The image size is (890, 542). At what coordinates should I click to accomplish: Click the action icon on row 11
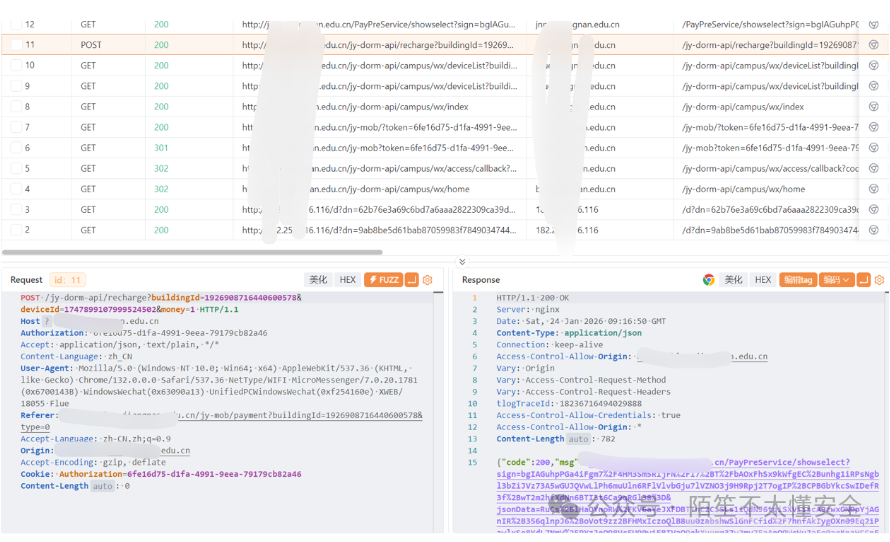(x=873, y=45)
